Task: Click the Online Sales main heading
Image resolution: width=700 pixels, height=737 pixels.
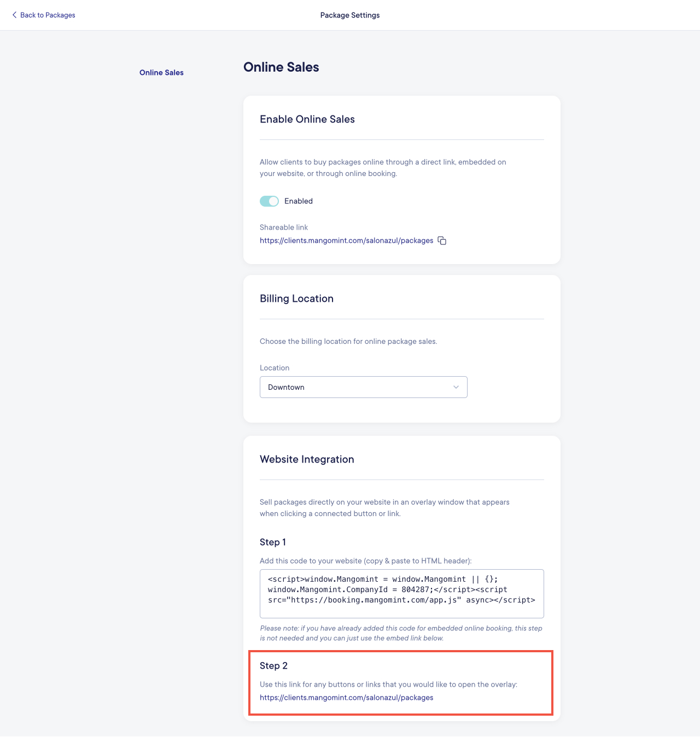Action: tap(281, 67)
